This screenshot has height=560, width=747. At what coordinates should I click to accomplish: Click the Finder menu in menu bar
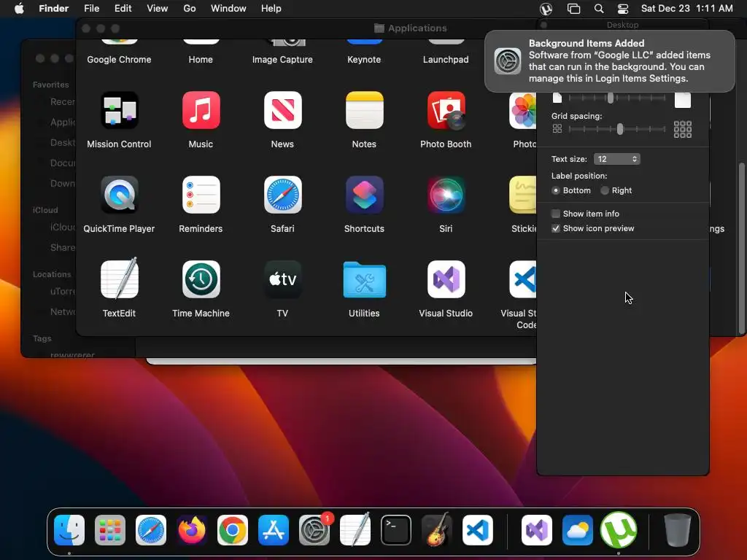pos(54,9)
